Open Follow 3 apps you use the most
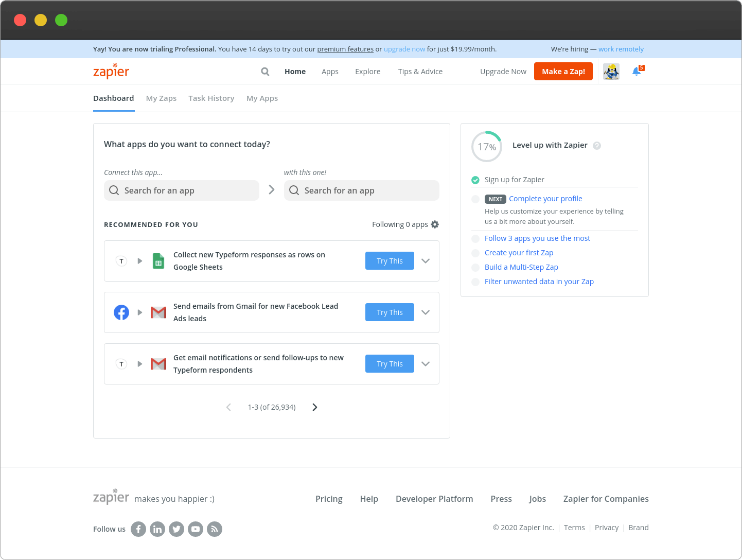The image size is (742, 560). pyautogui.click(x=537, y=238)
